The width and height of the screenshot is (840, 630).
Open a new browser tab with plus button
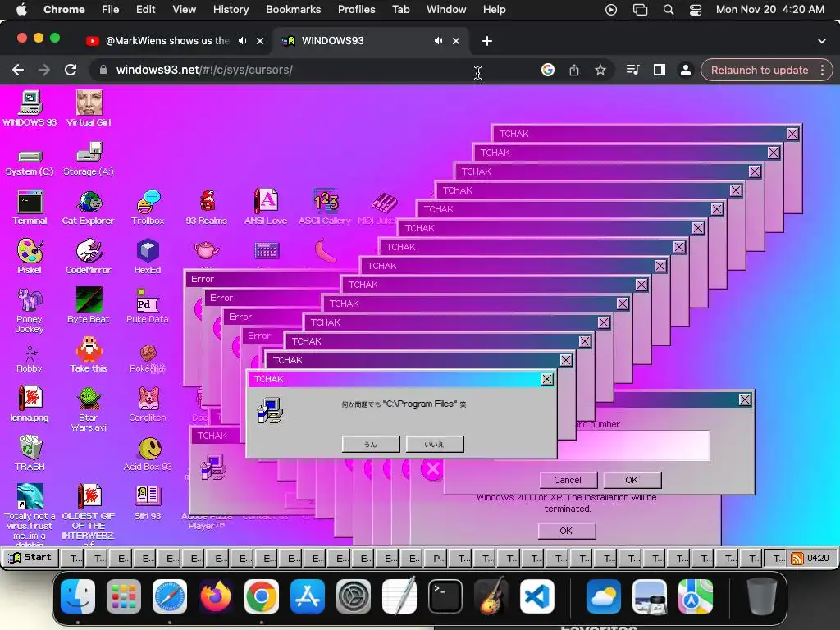pos(487,41)
